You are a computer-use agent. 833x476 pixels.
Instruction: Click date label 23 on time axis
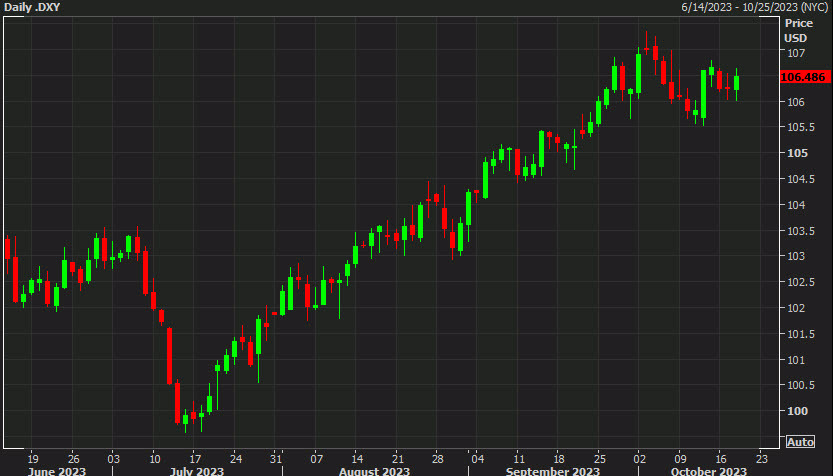pos(761,459)
